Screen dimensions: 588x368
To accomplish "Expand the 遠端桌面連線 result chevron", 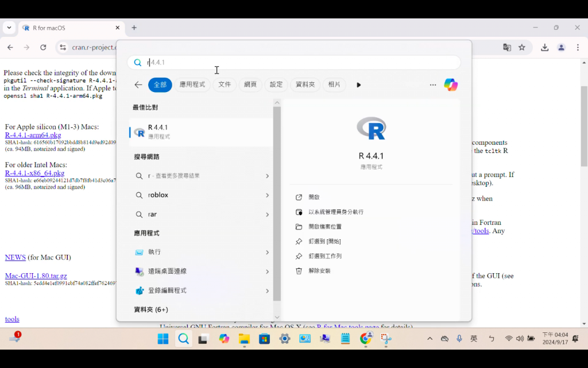I will tap(268, 271).
